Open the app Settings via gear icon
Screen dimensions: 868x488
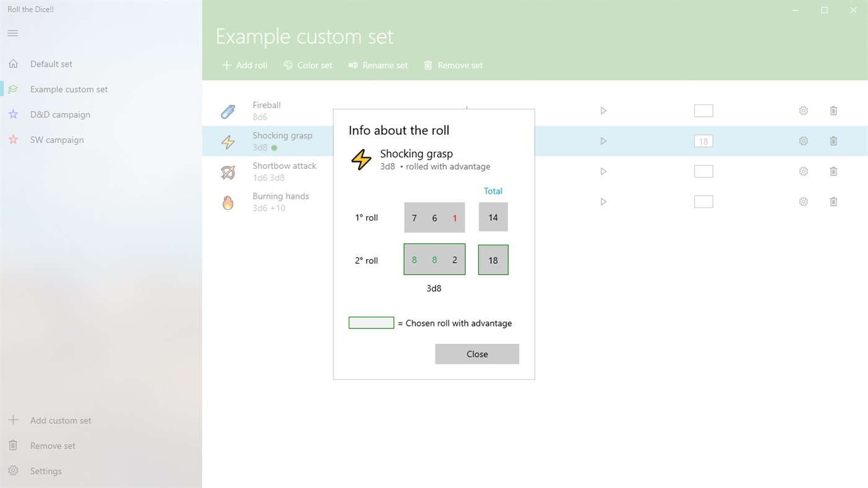click(x=12, y=471)
